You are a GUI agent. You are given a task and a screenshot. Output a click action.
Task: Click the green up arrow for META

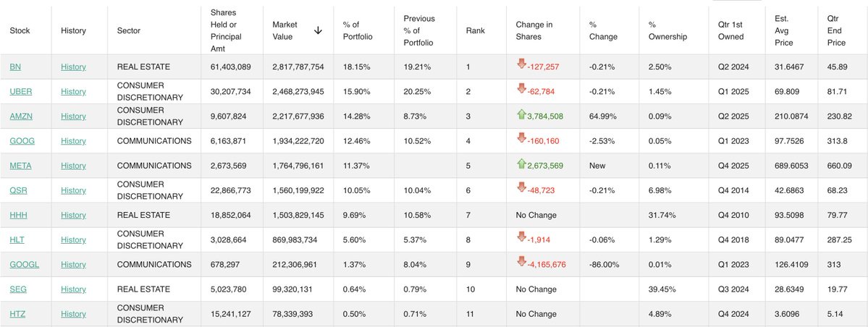(x=521, y=164)
